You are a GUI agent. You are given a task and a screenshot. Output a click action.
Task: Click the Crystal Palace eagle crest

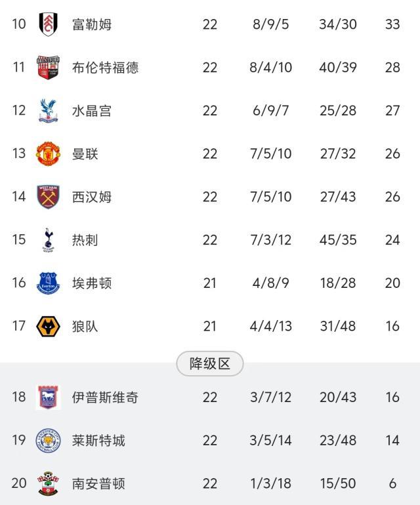pos(48,111)
